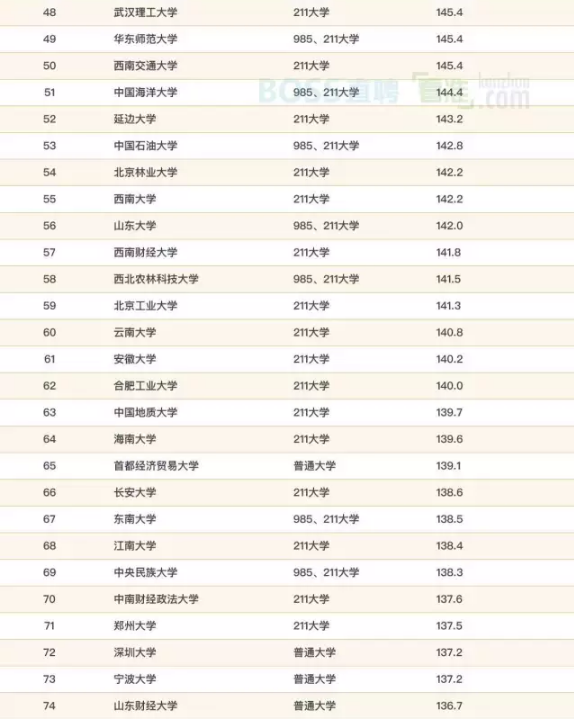
Task: Select 合肥工业大学 in the table
Action: [x=145, y=386]
